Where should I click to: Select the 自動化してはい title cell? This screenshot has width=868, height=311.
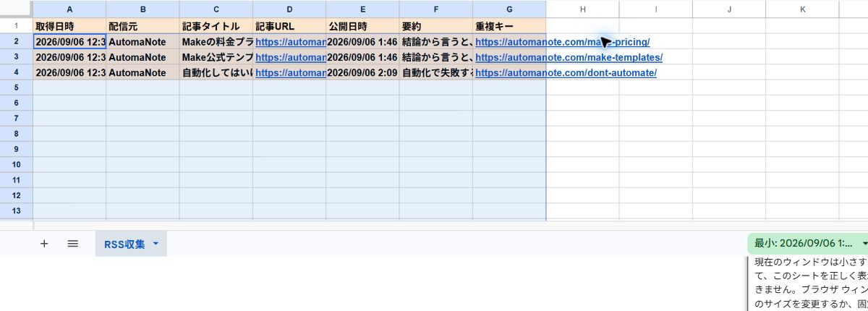(216, 72)
